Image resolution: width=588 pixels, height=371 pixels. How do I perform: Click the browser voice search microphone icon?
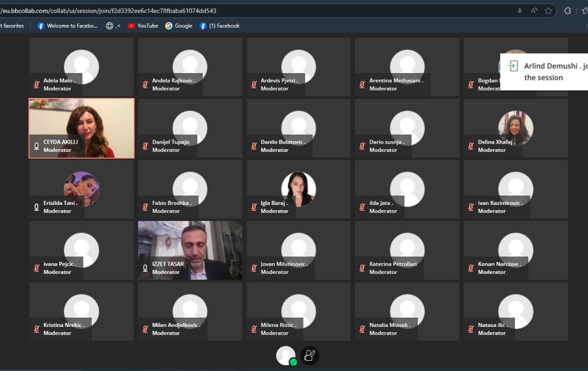pos(519,11)
